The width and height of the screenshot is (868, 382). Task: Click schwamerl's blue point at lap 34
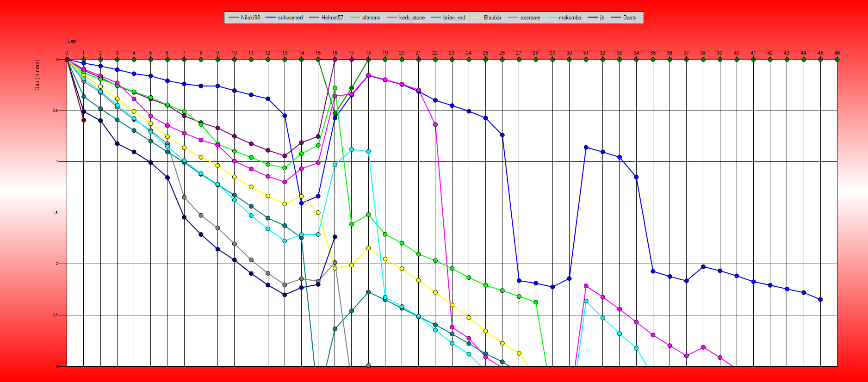636,177
